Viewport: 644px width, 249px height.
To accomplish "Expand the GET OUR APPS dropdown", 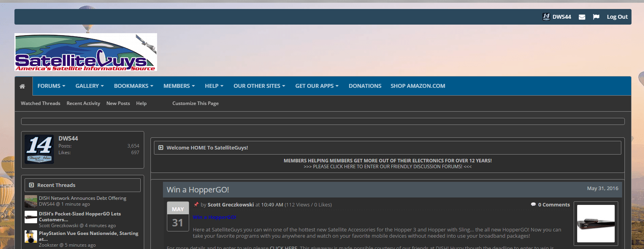I will 317,86.
